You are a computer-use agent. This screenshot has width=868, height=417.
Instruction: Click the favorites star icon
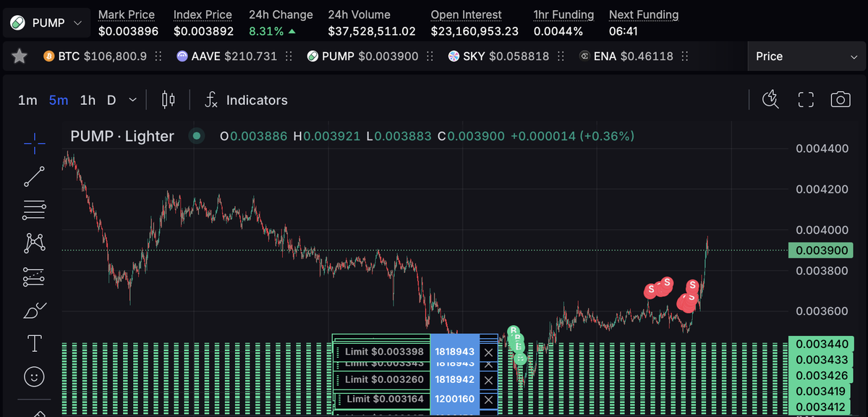point(20,56)
